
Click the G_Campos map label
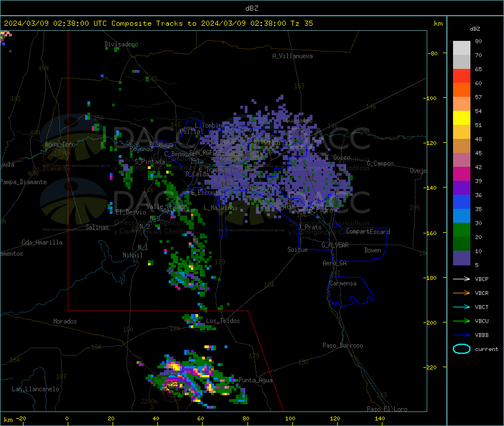click(380, 163)
